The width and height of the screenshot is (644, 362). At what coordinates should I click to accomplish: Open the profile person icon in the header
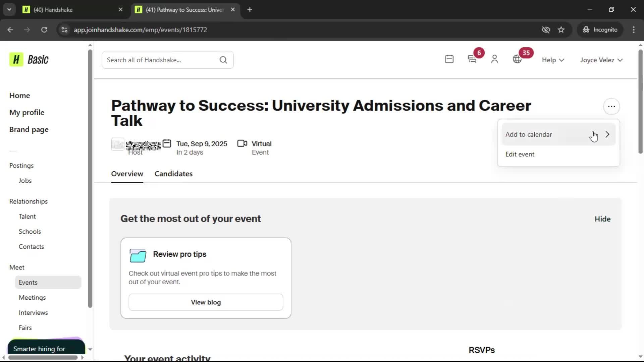point(494,59)
